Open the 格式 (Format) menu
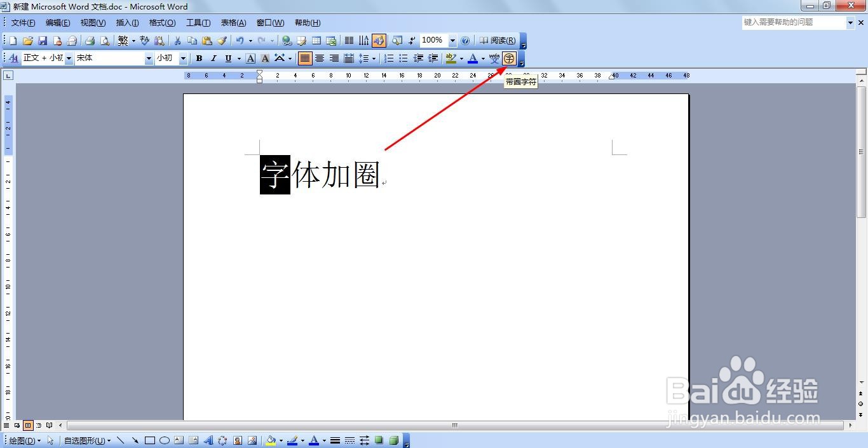 pos(161,23)
